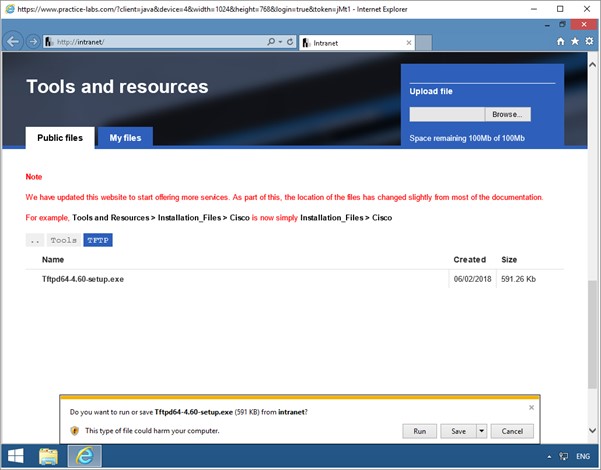Open Internet Explorer taskbar icon
The width and height of the screenshot is (601, 470).
pyautogui.click(x=85, y=456)
